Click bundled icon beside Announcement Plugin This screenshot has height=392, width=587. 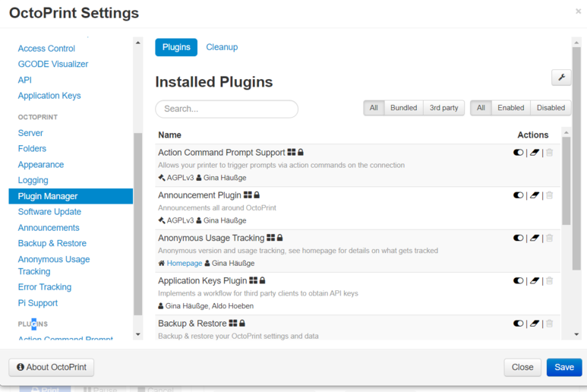(248, 195)
